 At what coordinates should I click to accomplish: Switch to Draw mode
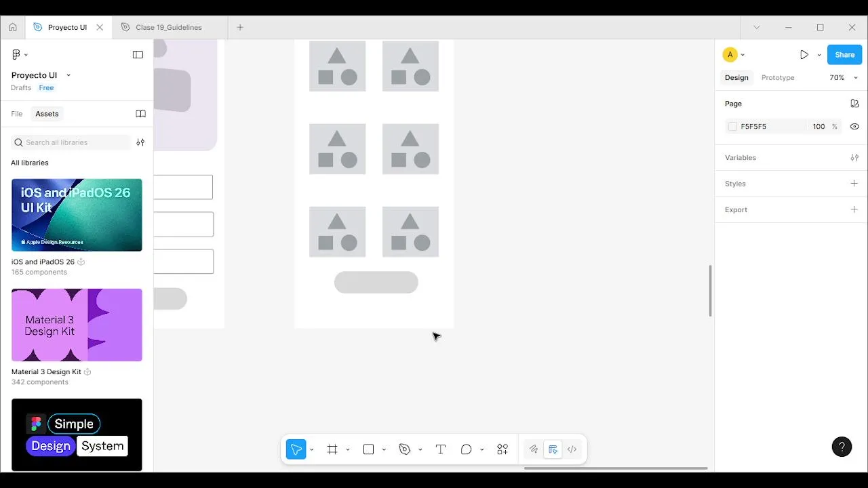click(x=534, y=449)
